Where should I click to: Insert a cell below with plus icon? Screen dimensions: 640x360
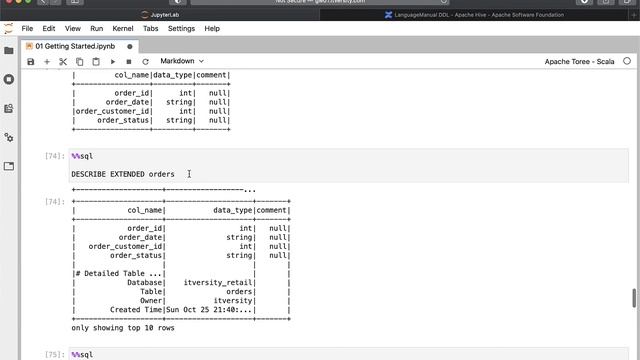pyautogui.click(x=47, y=62)
